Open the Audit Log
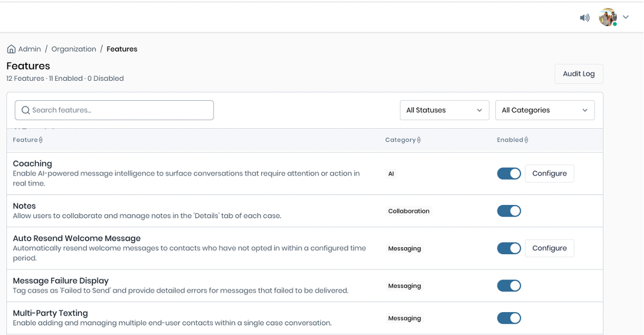Viewport: 644px width, 335px height. [x=578, y=74]
